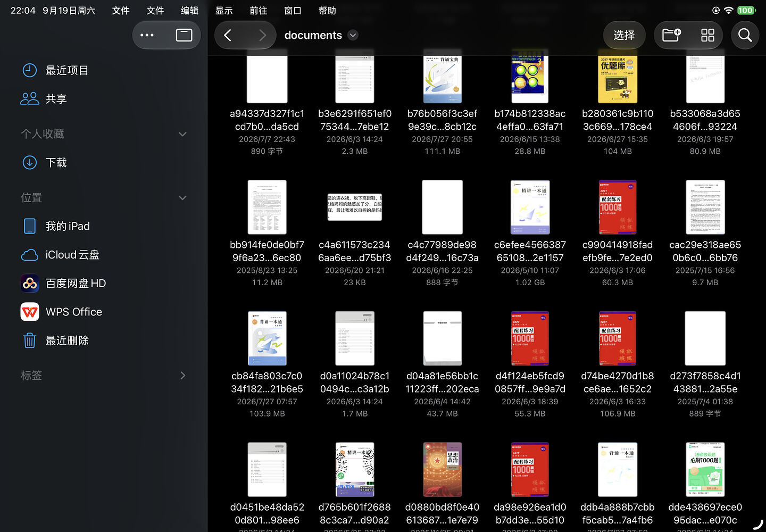766x532 pixels.
Task: Open file c4a611573c234 text snippet thumbnail
Action: (x=355, y=207)
